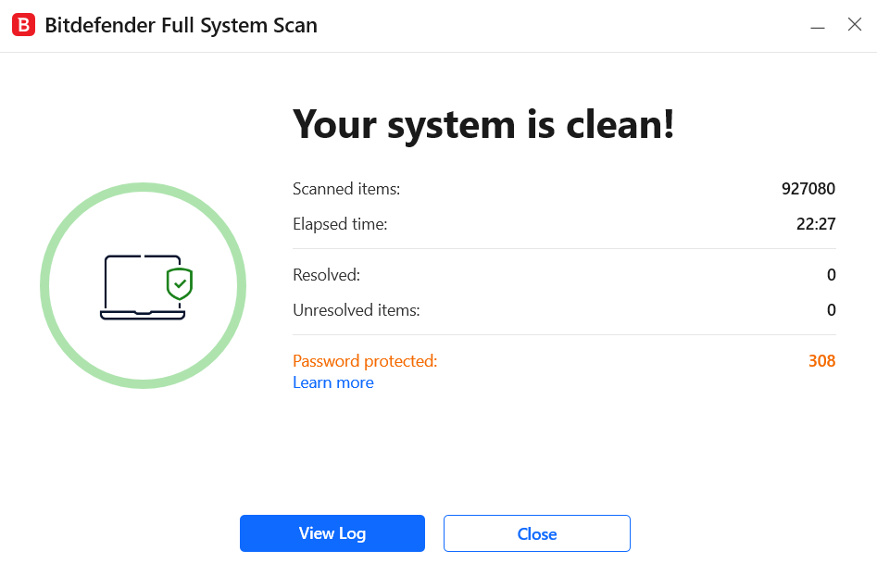Image resolution: width=877 pixels, height=588 pixels.
Task: Click the green circular status ring
Action: 144,285
